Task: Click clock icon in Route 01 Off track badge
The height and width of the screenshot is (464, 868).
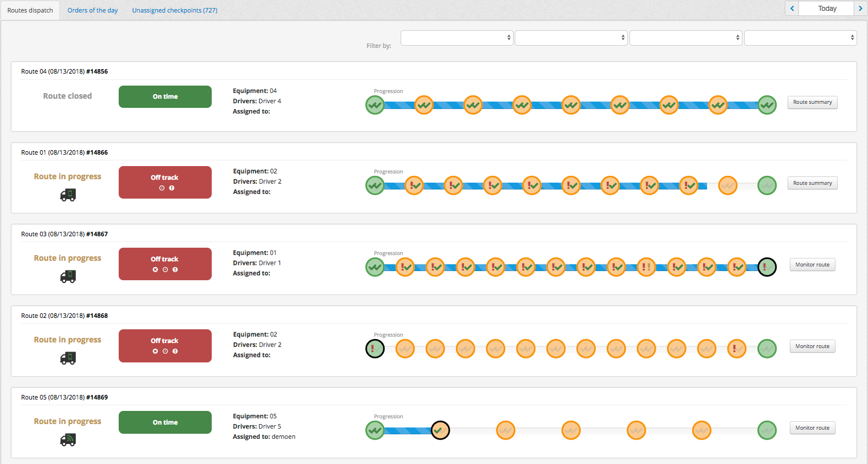Action: (x=162, y=188)
